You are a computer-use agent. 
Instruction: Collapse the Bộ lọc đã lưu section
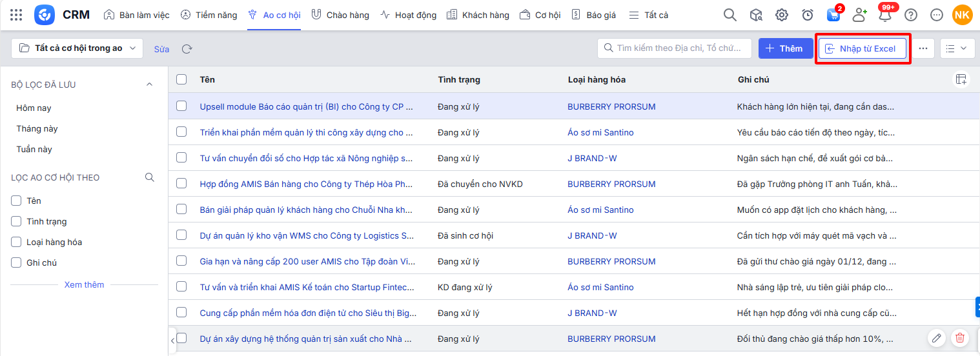coord(150,84)
